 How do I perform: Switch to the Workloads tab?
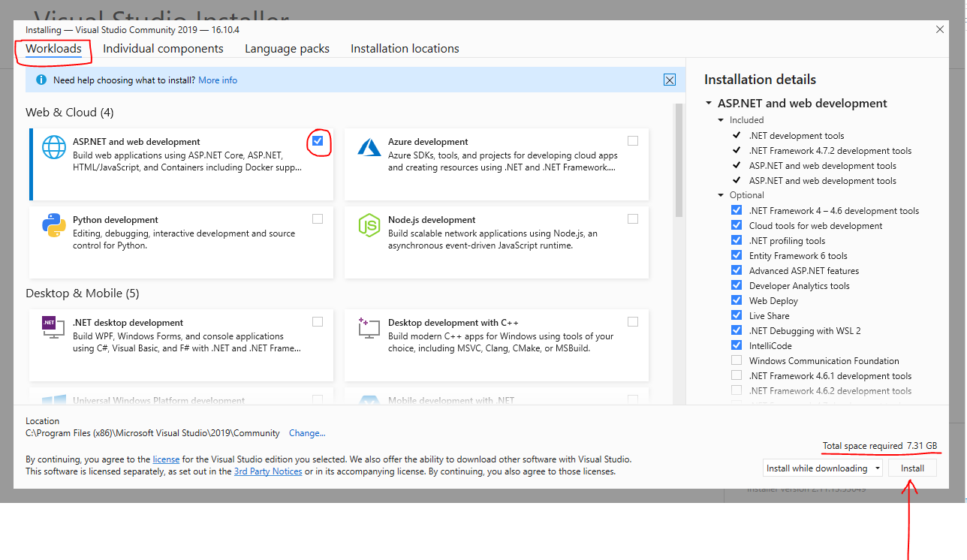pyautogui.click(x=53, y=49)
